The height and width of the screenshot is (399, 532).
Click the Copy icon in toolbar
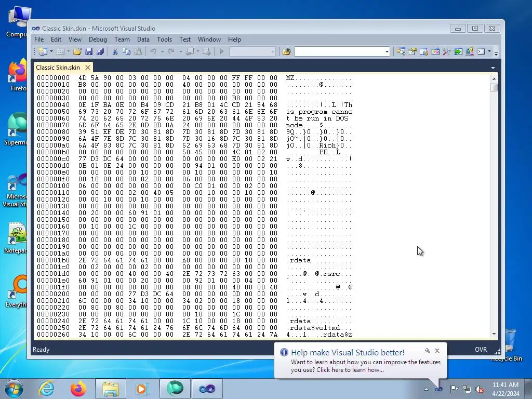point(127,51)
